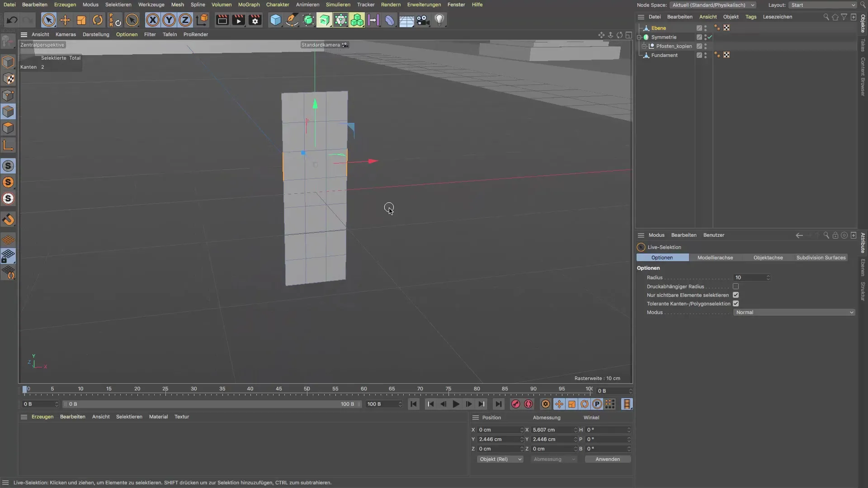Screen dimensions: 868x488
Task: Open the material manager Erzeugen menu
Action: pos(42,417)
